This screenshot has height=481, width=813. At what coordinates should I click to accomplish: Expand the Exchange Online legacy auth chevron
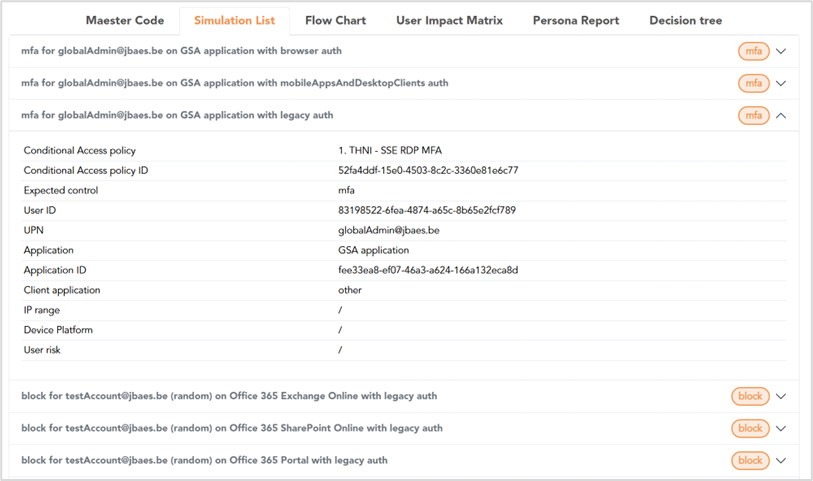click(x=781, y=397)
